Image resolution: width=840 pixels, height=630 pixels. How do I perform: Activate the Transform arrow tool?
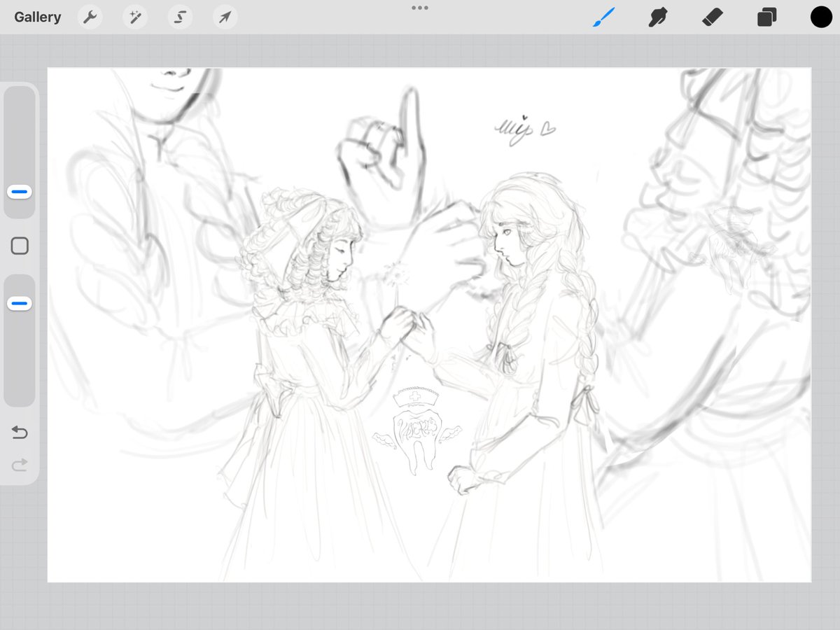[x=225, y=17]
